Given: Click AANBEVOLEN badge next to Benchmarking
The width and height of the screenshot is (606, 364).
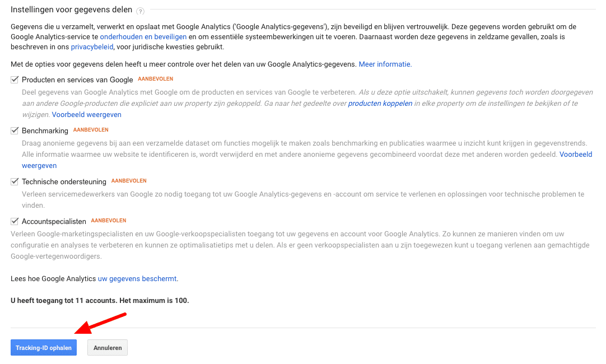Looking at the screenshot, I should click(91, 130).
